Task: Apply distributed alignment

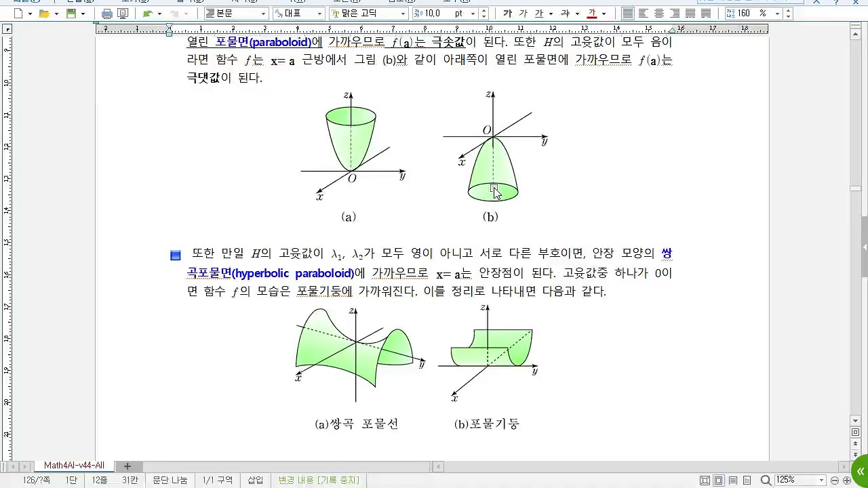Action: [690, 14]
